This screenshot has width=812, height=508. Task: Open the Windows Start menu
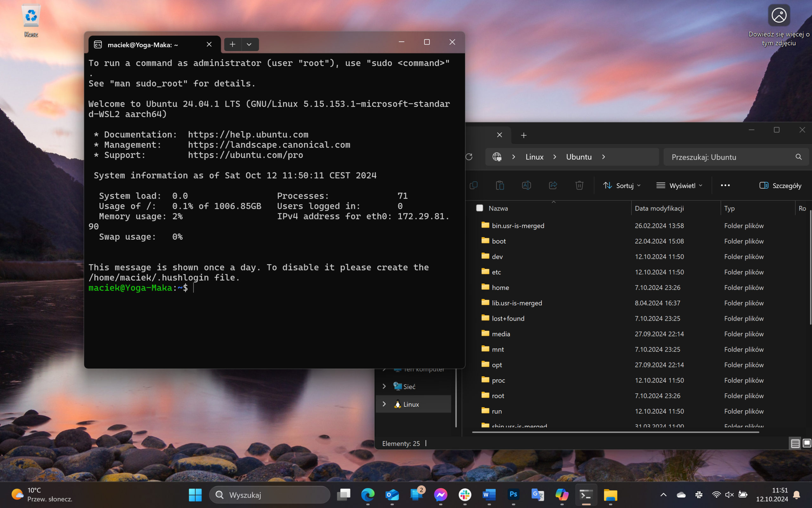click(195, 495)
